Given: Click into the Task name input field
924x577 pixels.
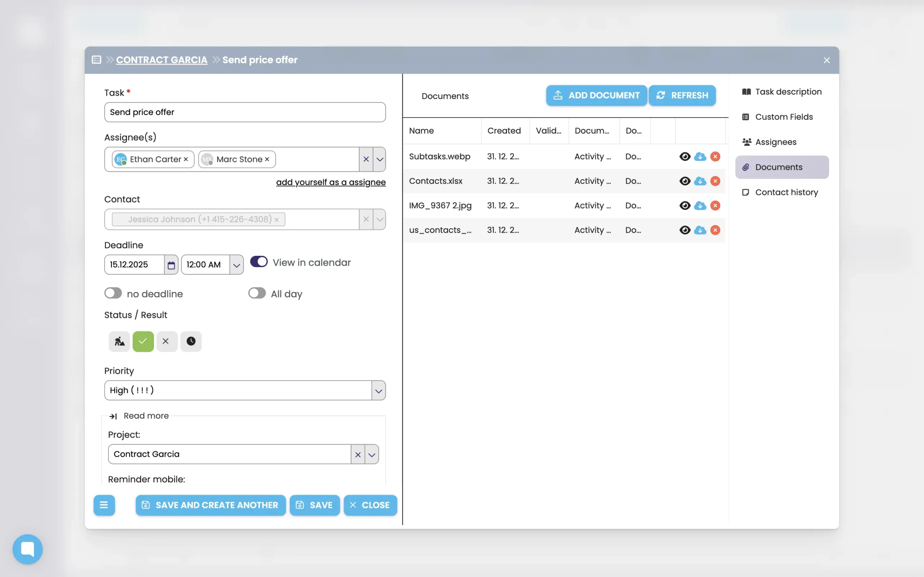Looking at the screenshot, I should (x=245, y=112).
